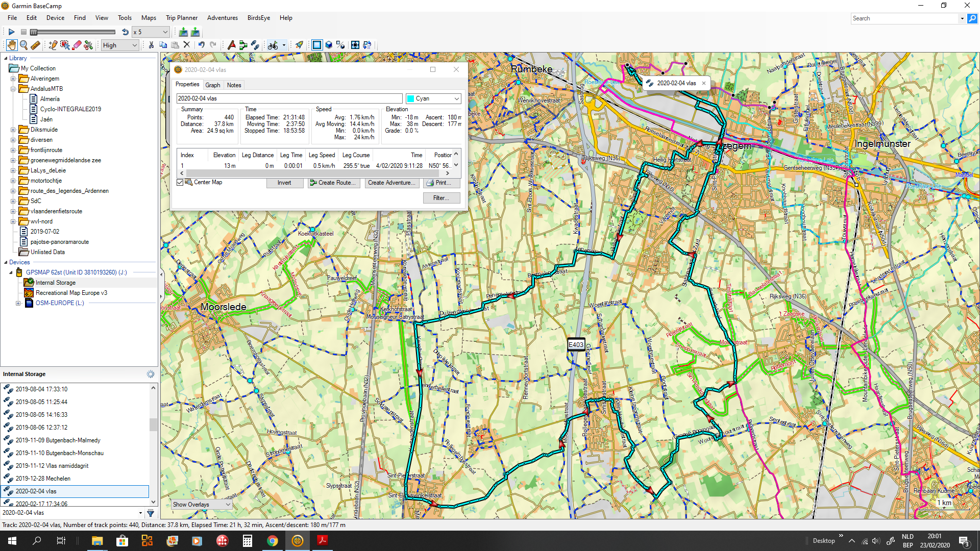This screenshot has width=980, height=551.
Task: Open Google Chrome from the taskbar
Action: pyautogui.click(x=272, y=541)
